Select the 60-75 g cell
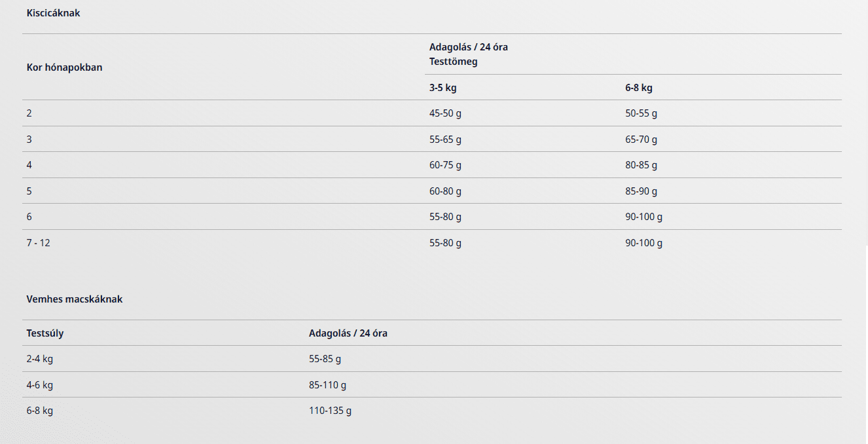Screen dimensions: 868x444 [x=445, y=165]
